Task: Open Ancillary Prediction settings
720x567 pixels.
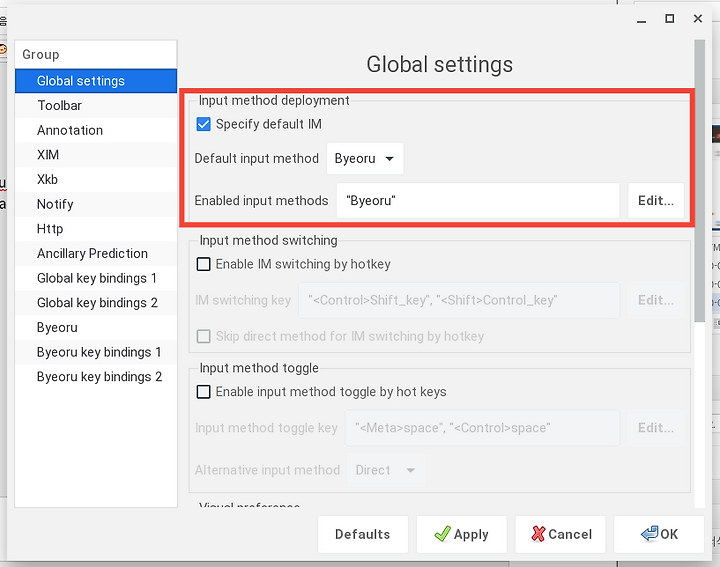Action: [96, 253]
